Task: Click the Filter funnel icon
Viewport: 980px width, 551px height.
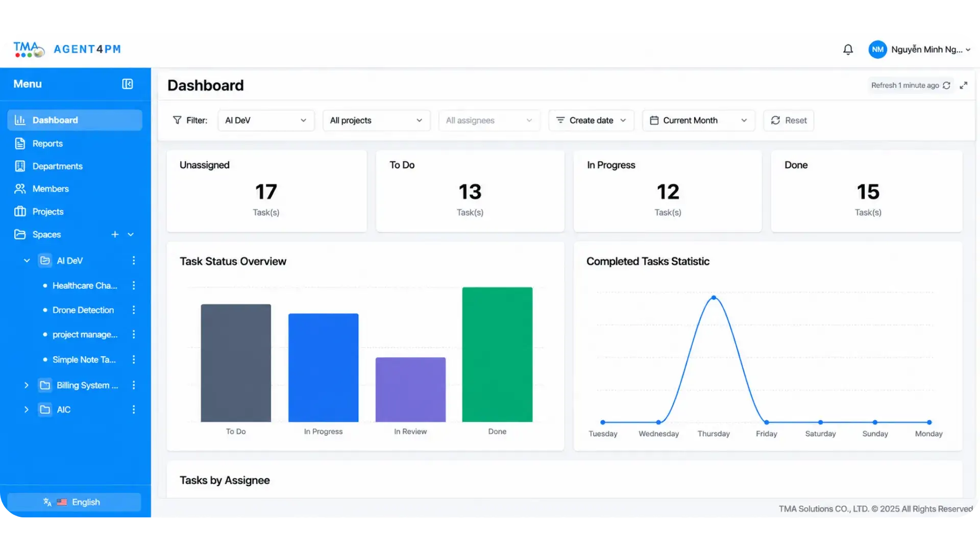Action: pyautogui.click(x=177, y=120)
